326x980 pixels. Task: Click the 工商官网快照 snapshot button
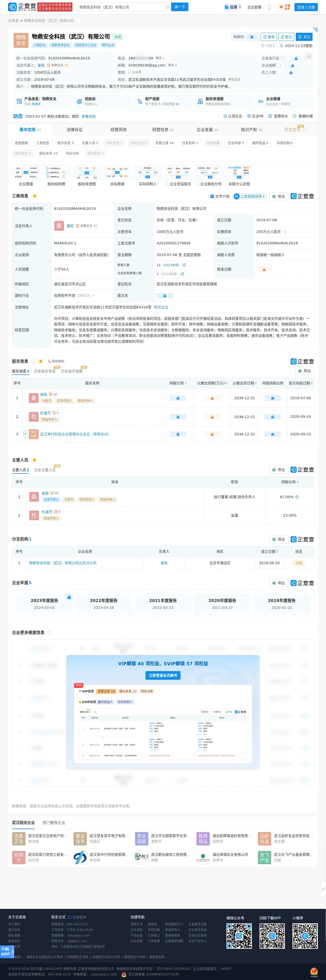pyautogui.click(x=250, y=196)
